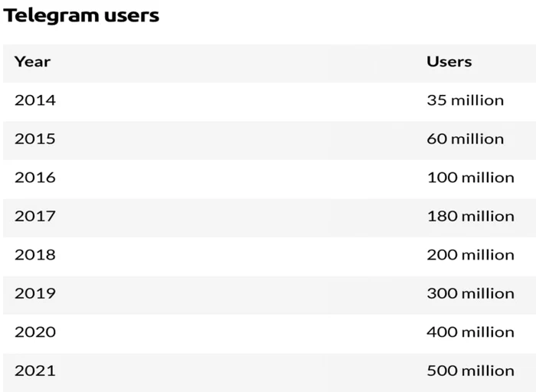Click the 200 million value

pos(471,255)
